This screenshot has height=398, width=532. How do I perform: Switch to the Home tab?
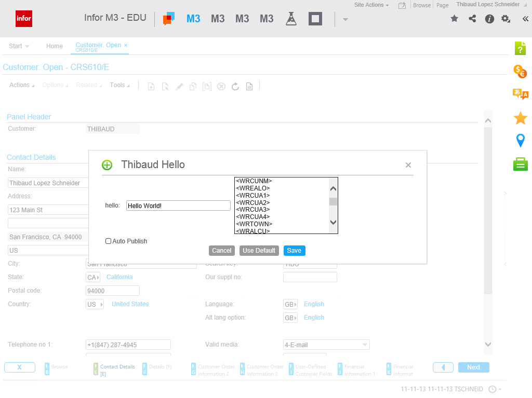pos(55,46)
